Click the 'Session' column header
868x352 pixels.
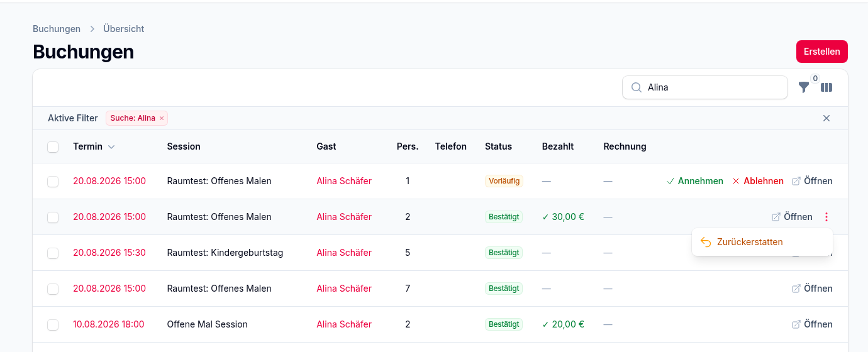184,146
